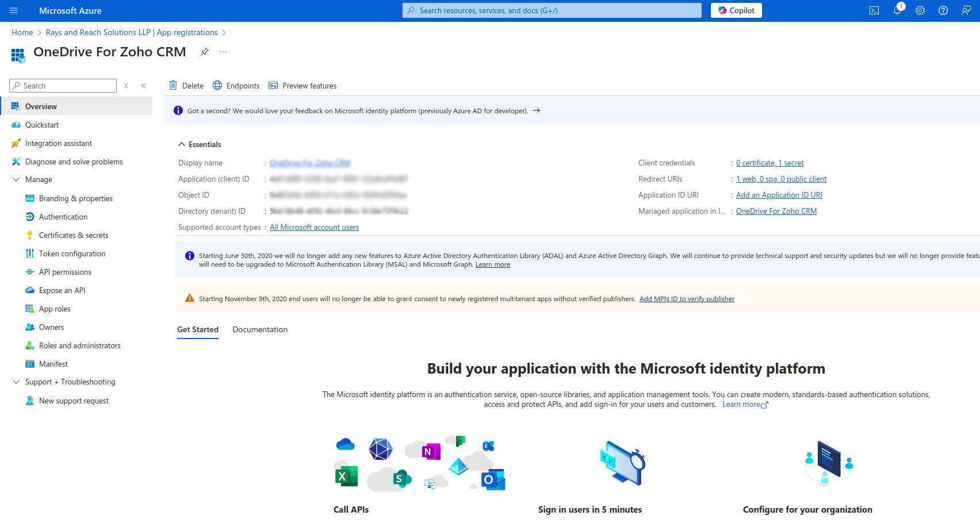
Task: Open the 1 web, 0 spa redirect URIs link
Action: (x=781, y=179)
